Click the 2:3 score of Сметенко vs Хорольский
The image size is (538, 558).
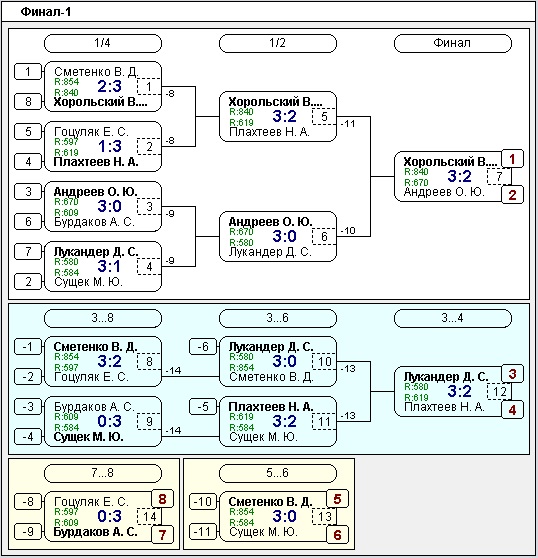[110, 86]
